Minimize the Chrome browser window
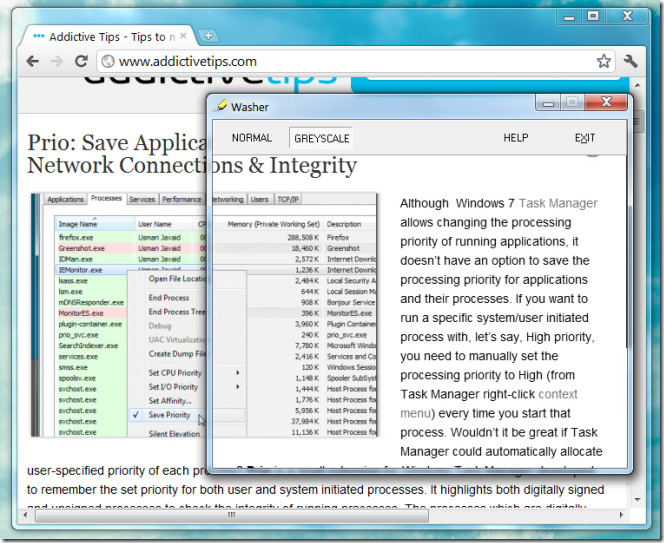Image resolution: width=664 pixels, height=543 pixels. tap(569, 17)
